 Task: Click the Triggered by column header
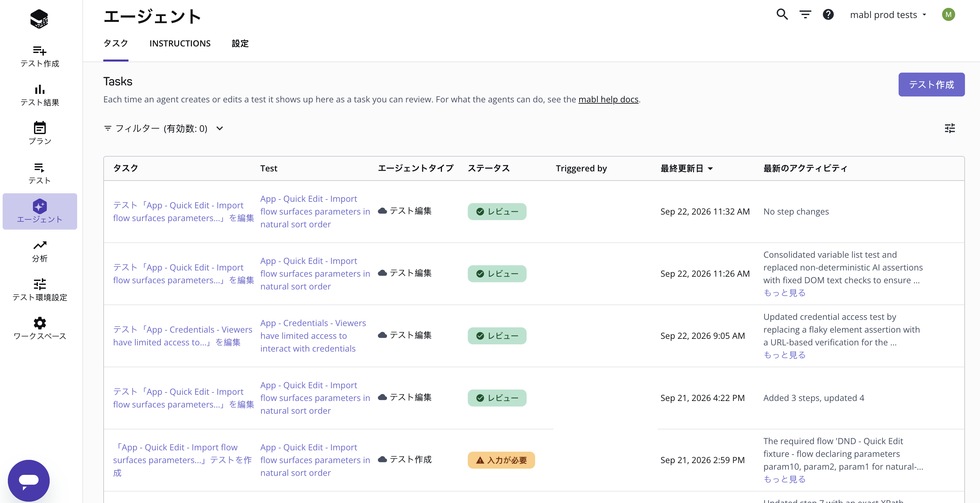(x=581, y=168)
